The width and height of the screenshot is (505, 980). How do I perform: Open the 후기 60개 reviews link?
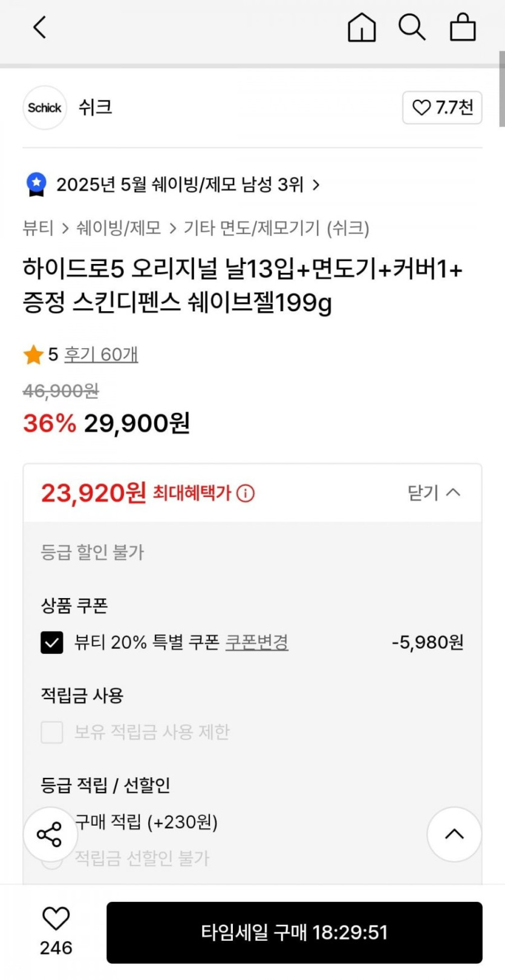(x=101, y=354)
